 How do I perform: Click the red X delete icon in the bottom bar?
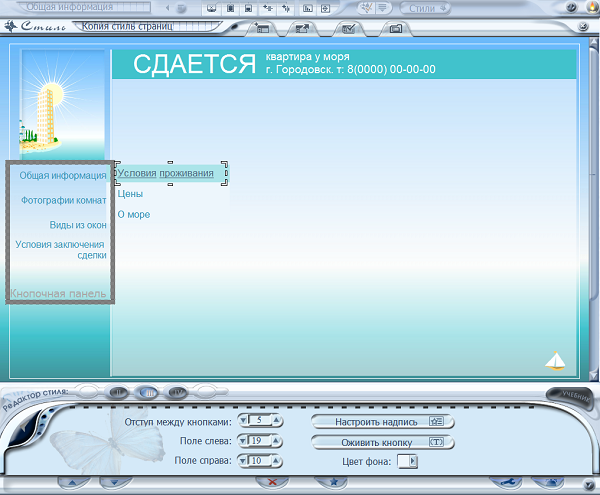pyautogui.click(x=270, y=482)
